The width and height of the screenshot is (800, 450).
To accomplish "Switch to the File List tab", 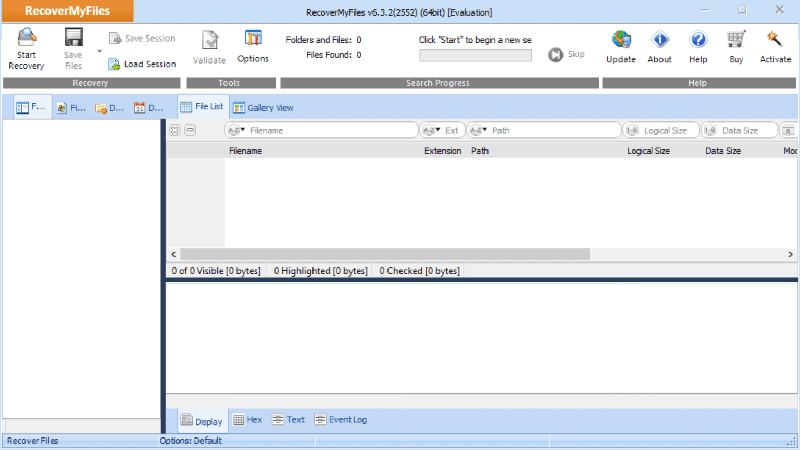I will click(x=203, y=107).
